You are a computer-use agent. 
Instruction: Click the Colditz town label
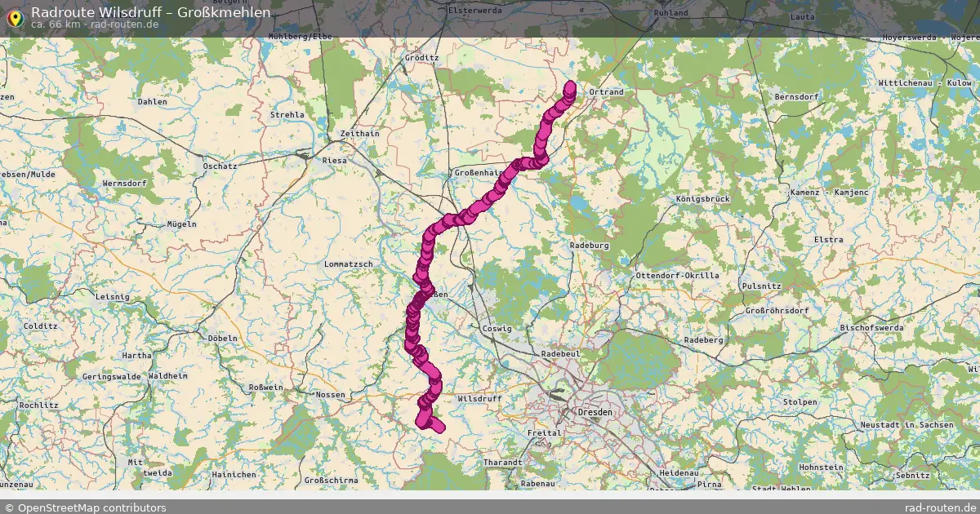(40, 326)
